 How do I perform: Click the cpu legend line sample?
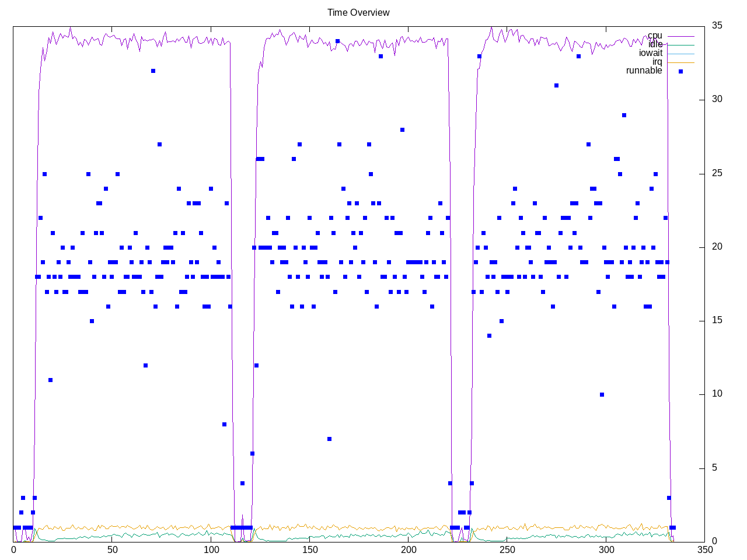point(680,36)
